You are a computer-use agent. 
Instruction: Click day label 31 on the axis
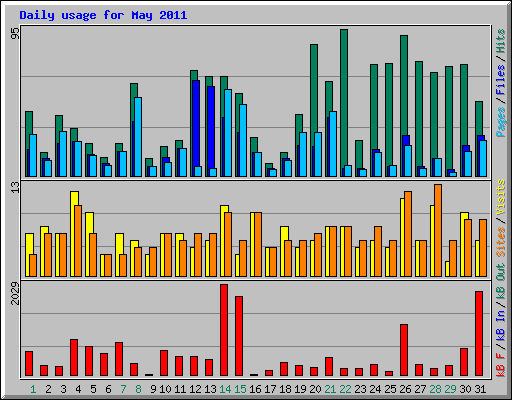pyautogui.click(x=480, y=389)
